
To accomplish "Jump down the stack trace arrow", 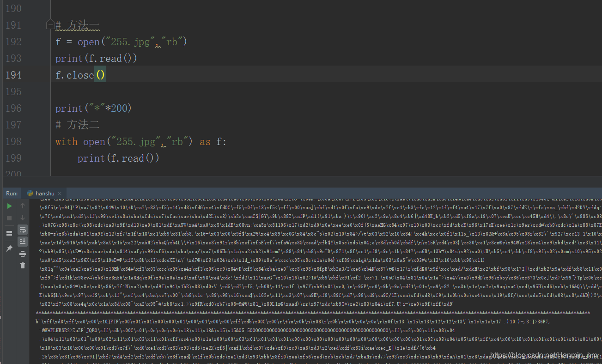I will (22, 218).
